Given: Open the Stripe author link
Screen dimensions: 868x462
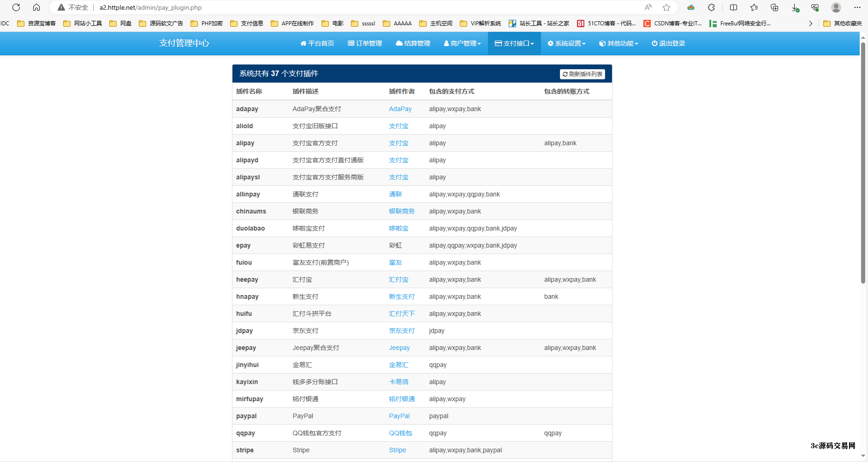Looking at the screenshot, I should pyautogui.click(x=398, y=450).
